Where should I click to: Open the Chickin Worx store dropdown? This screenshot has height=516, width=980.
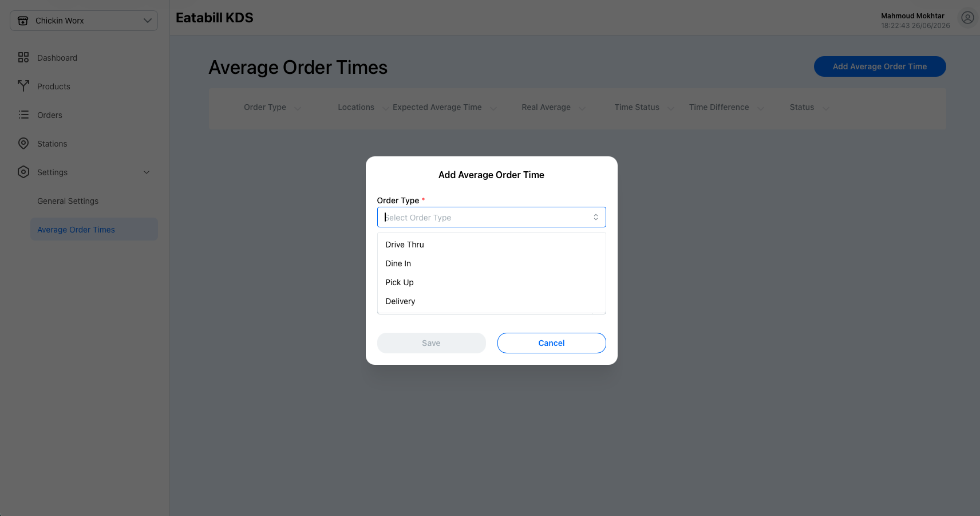point(84,21)
